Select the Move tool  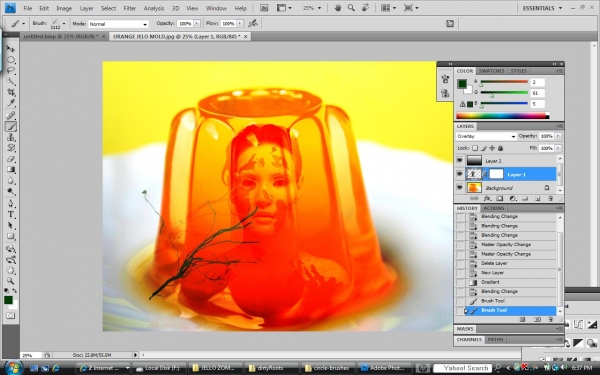pyautogui.click(x=11, y=49)
